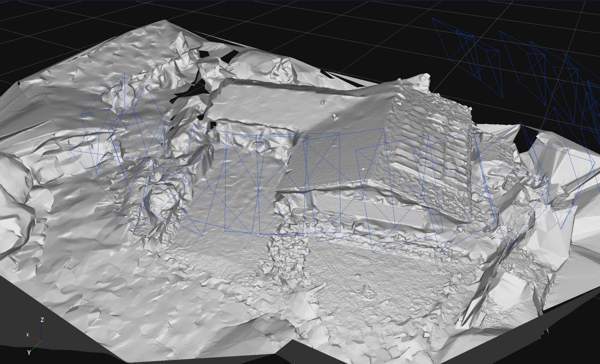Screen dimensions: 600x364
Task: Click the rough rubble patch below the building corner
Action: click(x=287, y=258)
